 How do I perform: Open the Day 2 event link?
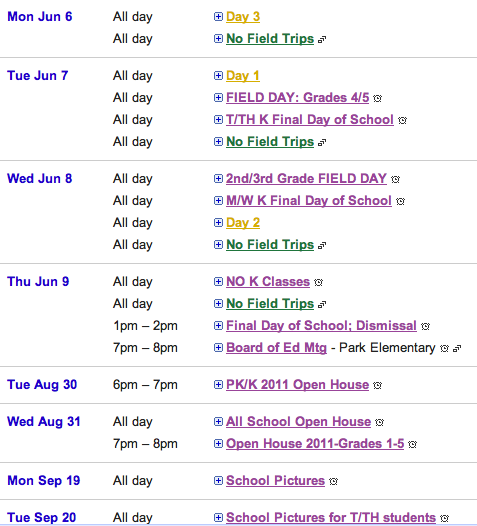[243, 223]
